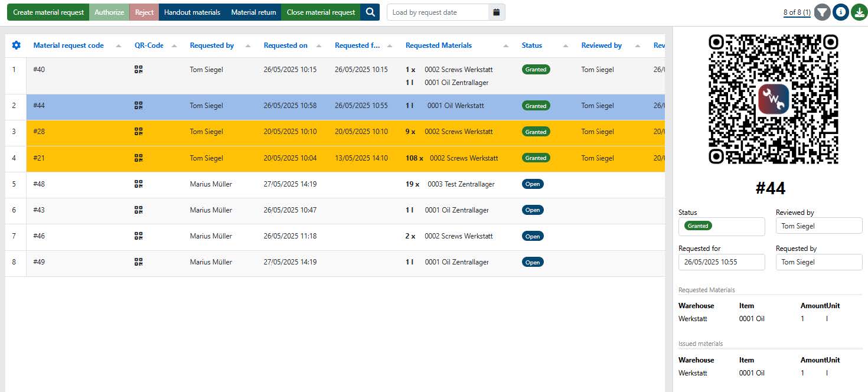Select request code #28 cell

click(39, 132)
